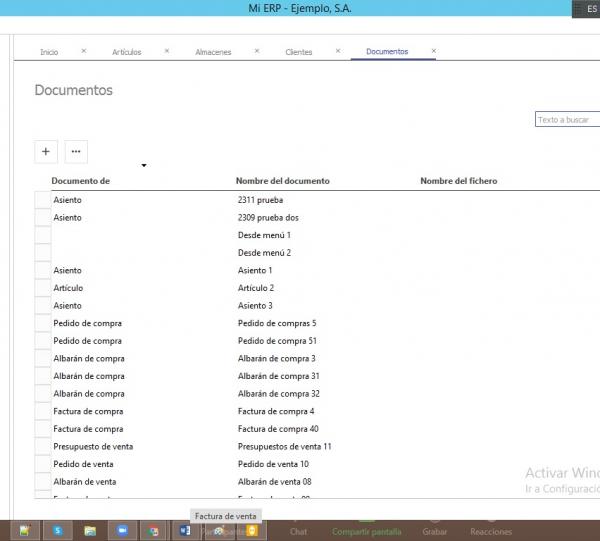The image size is (600, 541).
Task: Click the 'Pedido de venta' type cell
Action: point(83,464)
